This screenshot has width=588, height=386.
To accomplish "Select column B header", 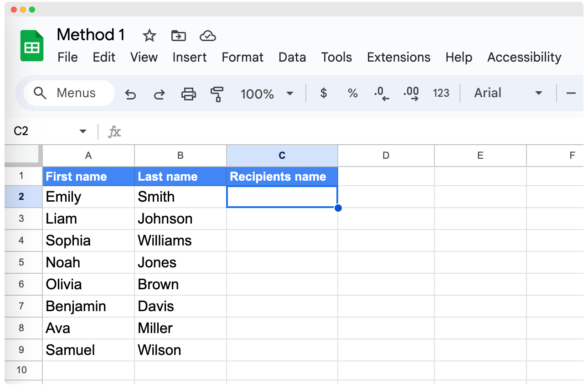I will pos(181,156).
